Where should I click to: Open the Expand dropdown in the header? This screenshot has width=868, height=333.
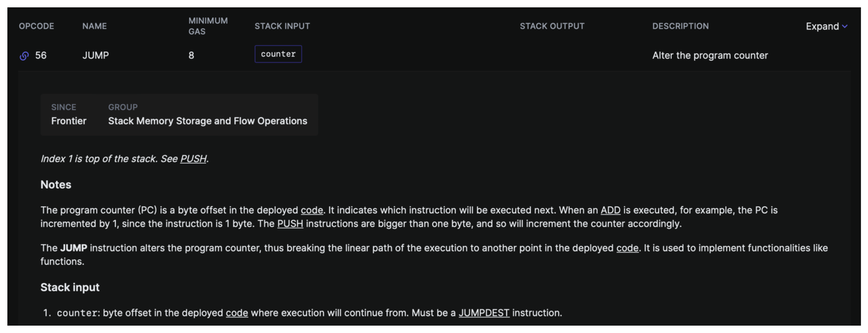[x=826, y=27]
